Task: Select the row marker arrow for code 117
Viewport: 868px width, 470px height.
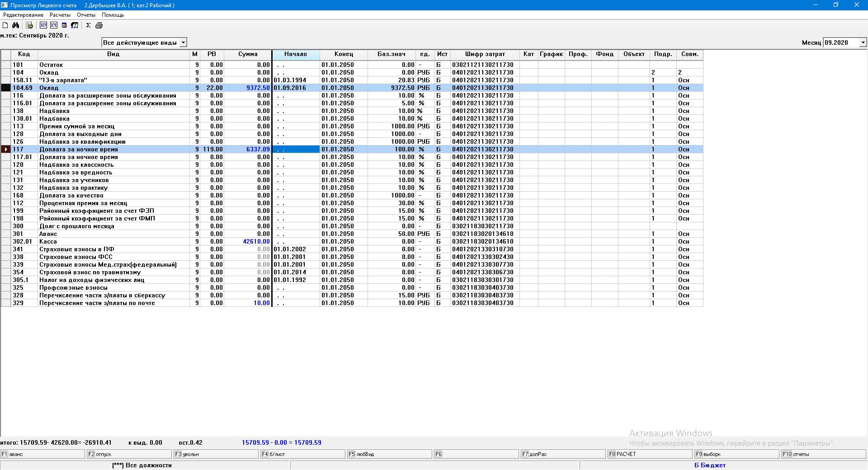Action: (6, 149)
